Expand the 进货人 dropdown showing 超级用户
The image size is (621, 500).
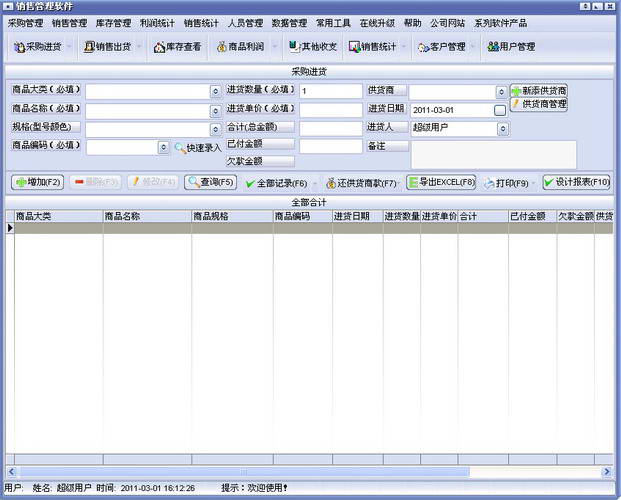pyautogui.click(x=503, y=129)
